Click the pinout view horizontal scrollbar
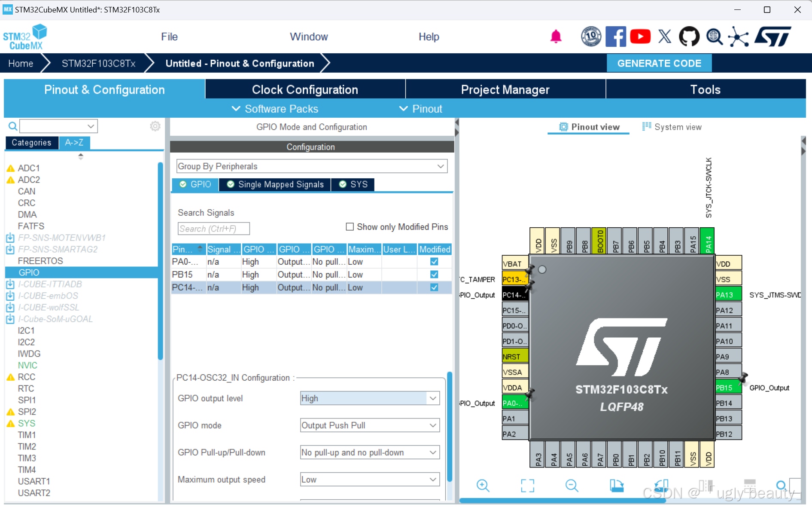Screen dimensions: 812x507 click(x=563, y=501)
